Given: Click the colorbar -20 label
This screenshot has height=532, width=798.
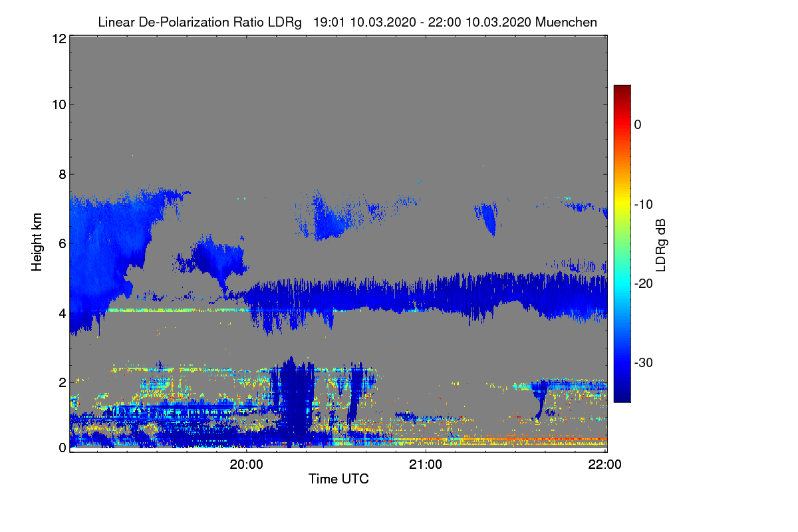Looking at the screenshot, I should click(643, 283).
